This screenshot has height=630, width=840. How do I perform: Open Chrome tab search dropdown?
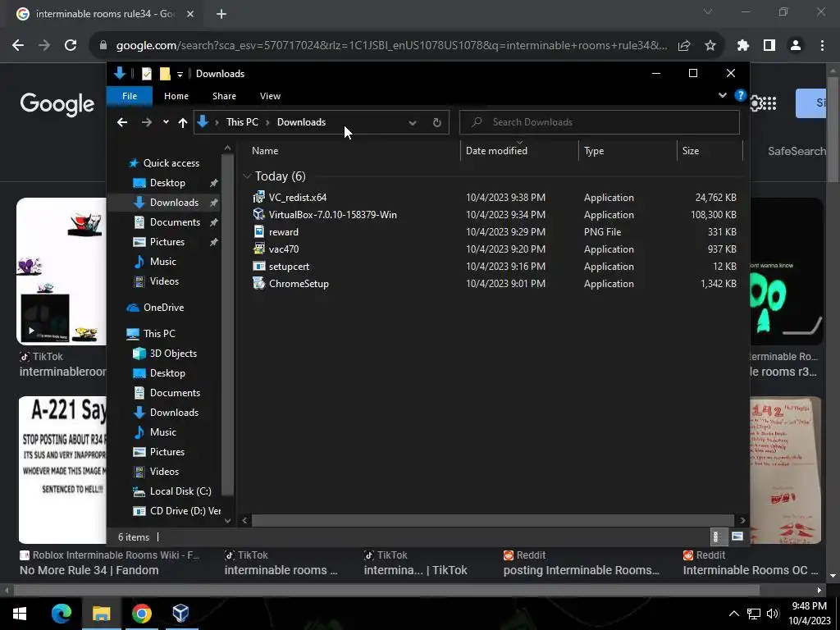click(708, 11)
